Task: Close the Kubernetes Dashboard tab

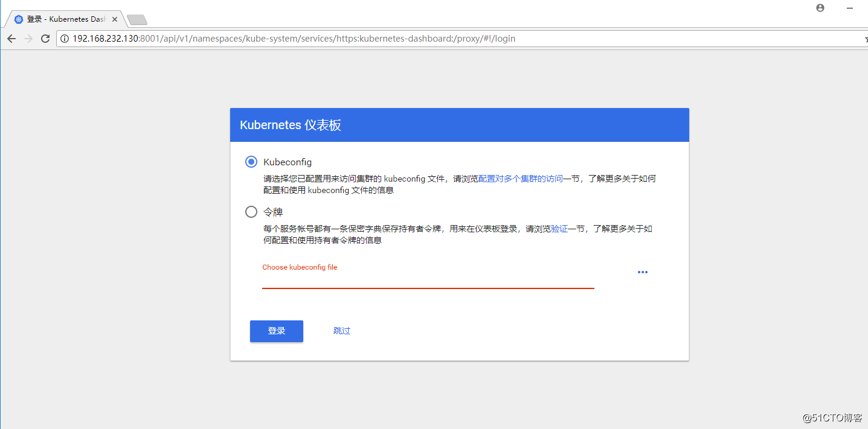Action: (115, 19)
